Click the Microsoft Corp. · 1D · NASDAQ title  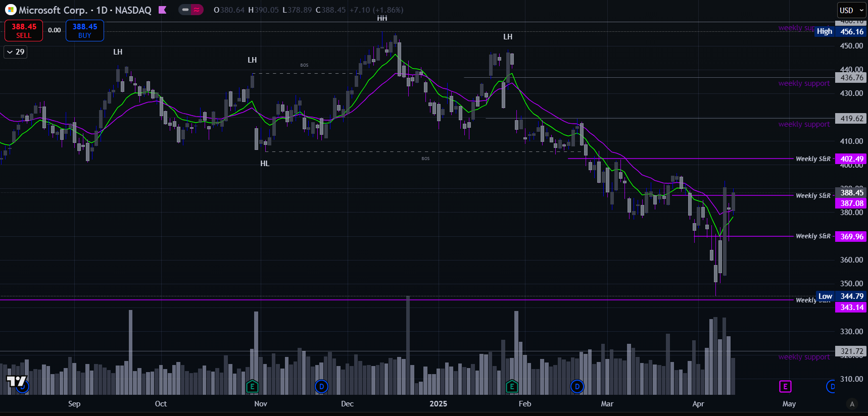(85, 10)
